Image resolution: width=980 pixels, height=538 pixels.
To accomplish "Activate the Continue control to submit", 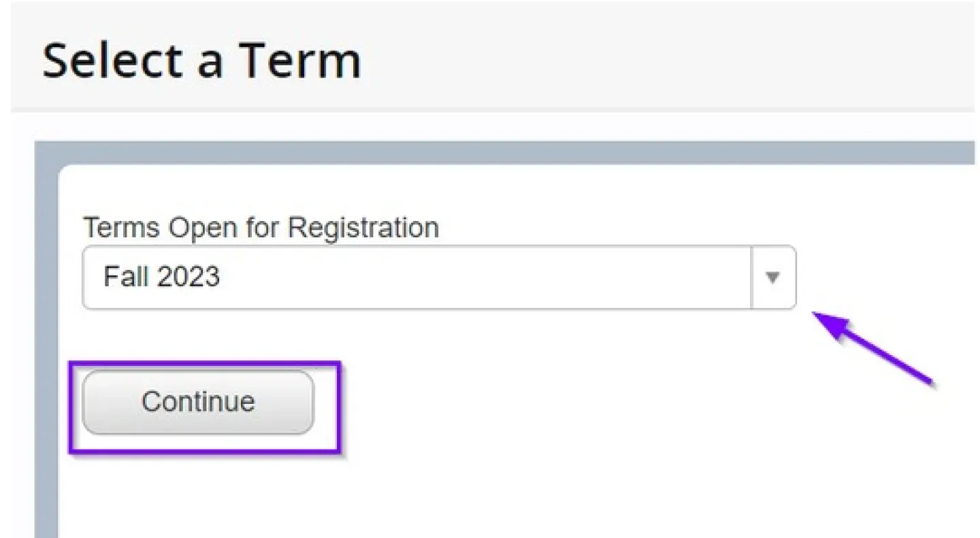I will [197, 401].
